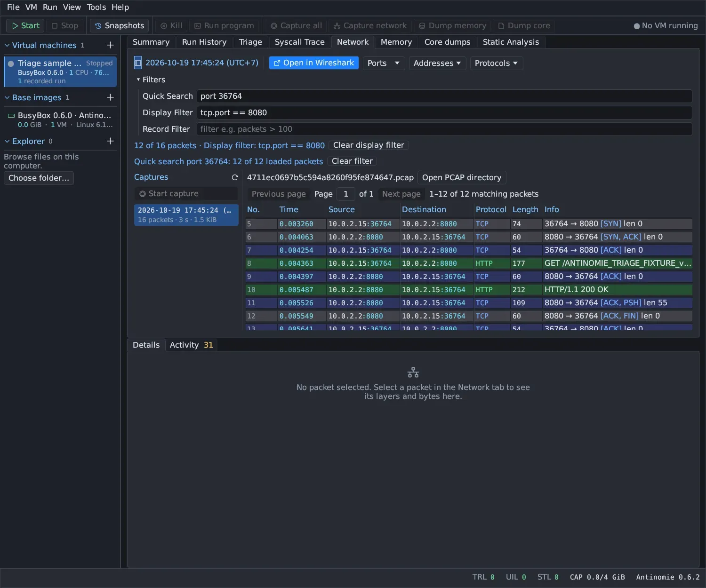Focus the Quick Search input field
This screenshot has height=588, width=706.
(444, 96)
